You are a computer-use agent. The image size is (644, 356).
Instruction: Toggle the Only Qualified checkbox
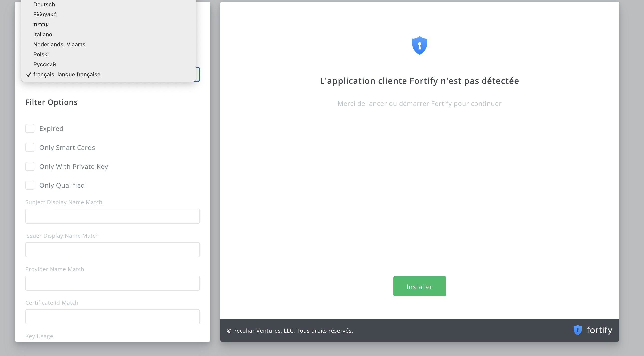(x=30, y=185)
